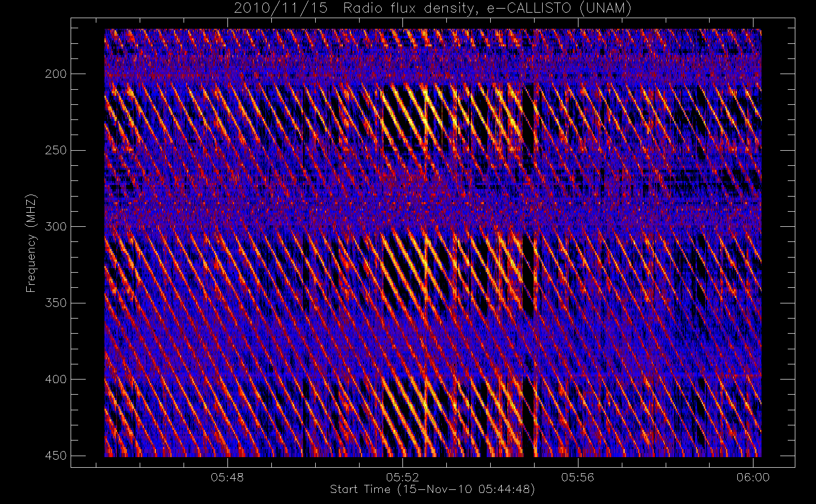
Task: Click the plot title "2010/11/15 Radio flux density, e-CALLISTO (UNAM)"
Action: pyautogui.click(x=433, y=9)
